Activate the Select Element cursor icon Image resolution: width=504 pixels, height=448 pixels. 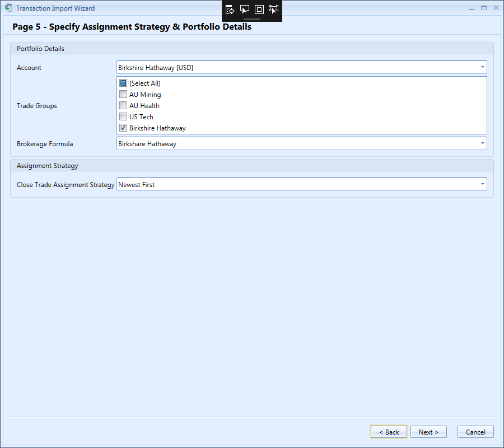click(x=245, y=10)
